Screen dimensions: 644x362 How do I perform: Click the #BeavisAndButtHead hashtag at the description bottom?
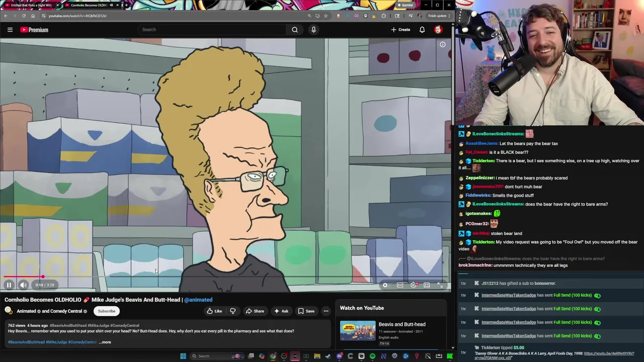[x=26, y=342]
